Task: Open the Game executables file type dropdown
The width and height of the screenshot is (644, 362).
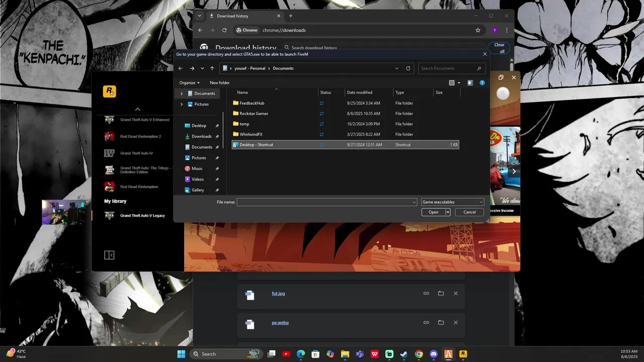Action: coord(453,202)
